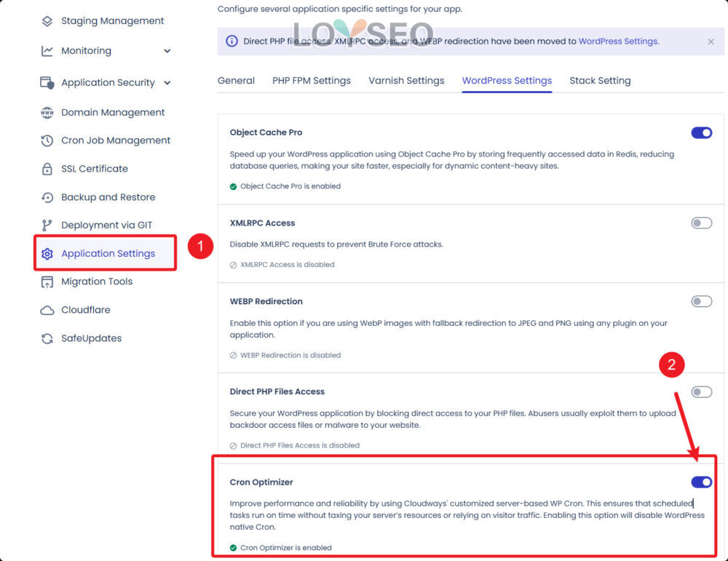
Task: Click the Cron Job Management clock icon
Action: coord(47,140)
